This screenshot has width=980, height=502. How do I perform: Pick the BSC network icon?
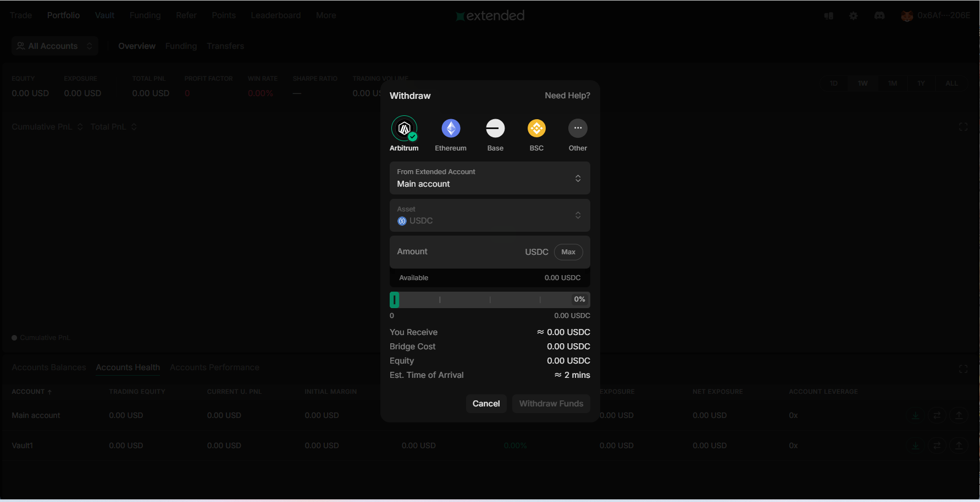click(x=536, y=129)
